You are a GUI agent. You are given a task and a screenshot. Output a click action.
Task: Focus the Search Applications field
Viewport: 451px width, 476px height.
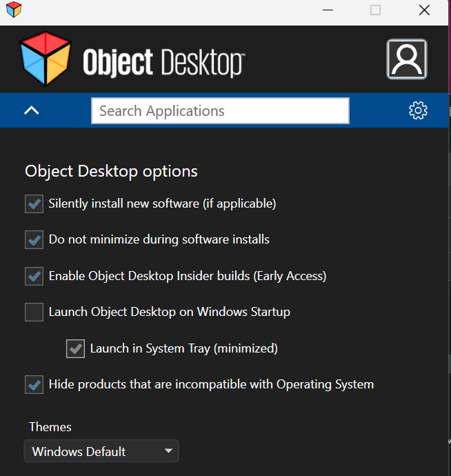click(x=221, y=111)
